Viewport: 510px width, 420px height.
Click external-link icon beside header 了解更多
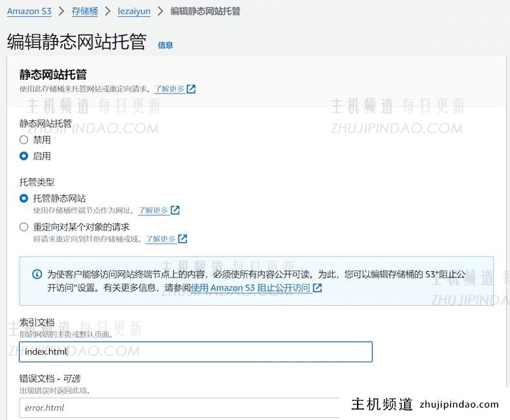(x=191, y=89)
